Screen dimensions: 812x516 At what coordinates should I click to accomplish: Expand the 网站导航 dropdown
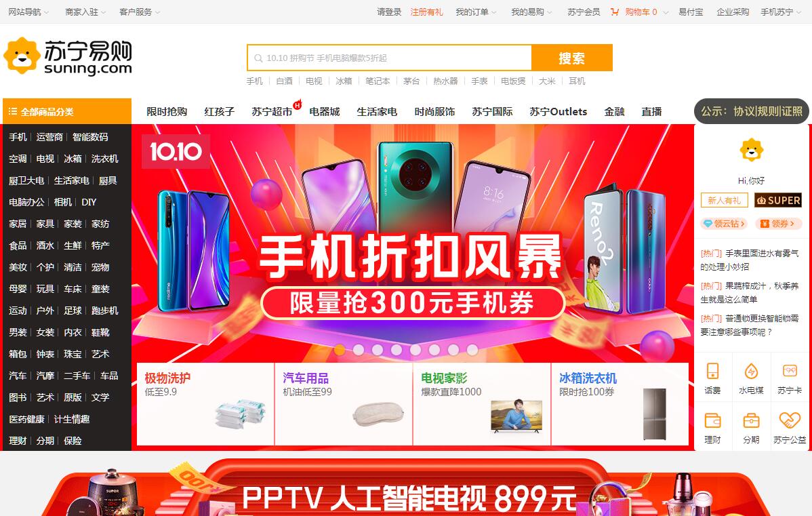pos(28,12)
